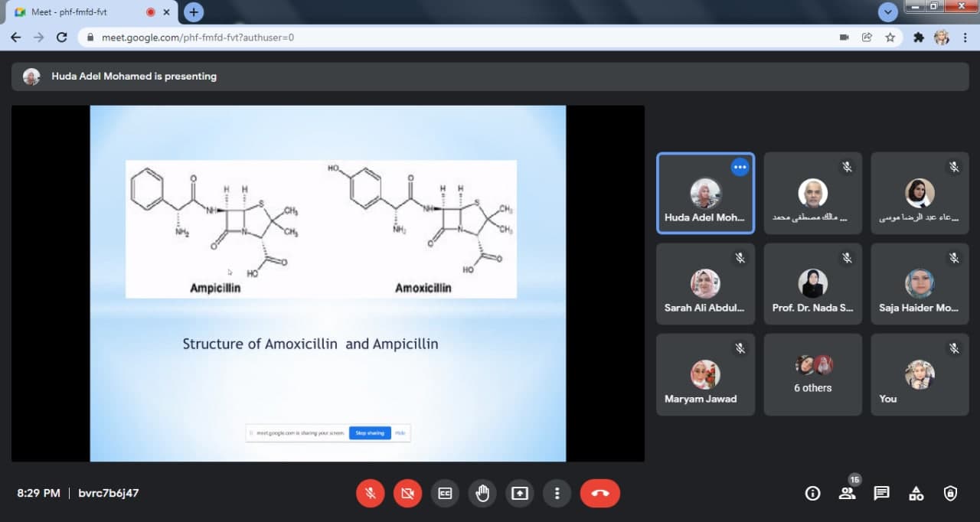The width and height of the screenshot is (980, 522).
Task: Open the Activities panel
Action: pos(916,494)
